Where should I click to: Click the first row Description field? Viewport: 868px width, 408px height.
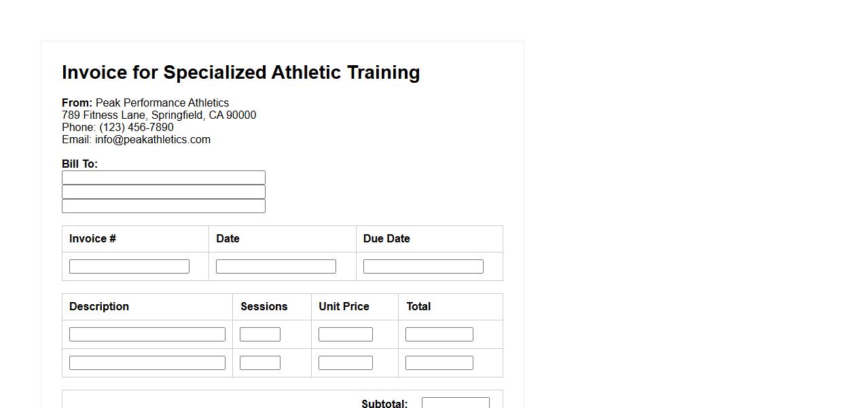pyautogui.click(x=147, y=335)
